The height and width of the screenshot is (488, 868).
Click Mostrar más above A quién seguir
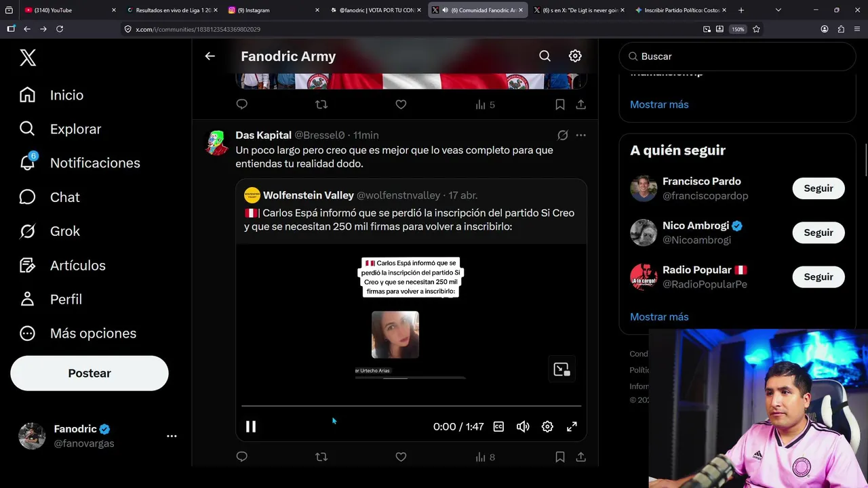point(659,104)
